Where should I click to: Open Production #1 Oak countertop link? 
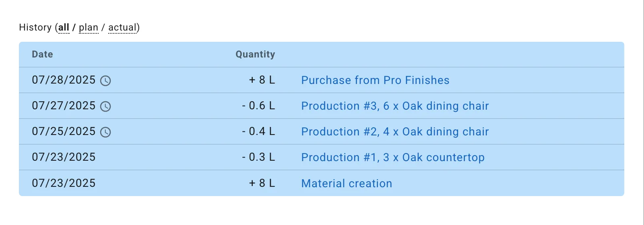(393, 157)
